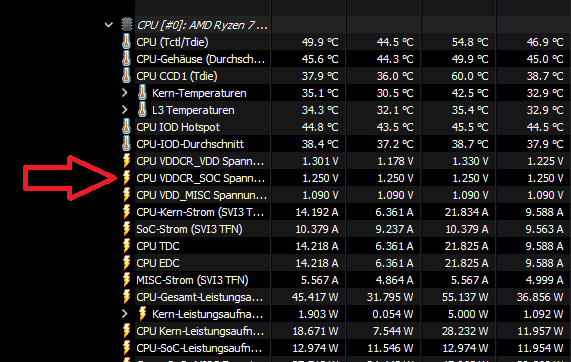Expand the Kern-Temperaturen sub-tree
571x362 pixels.
pos(125,93)
